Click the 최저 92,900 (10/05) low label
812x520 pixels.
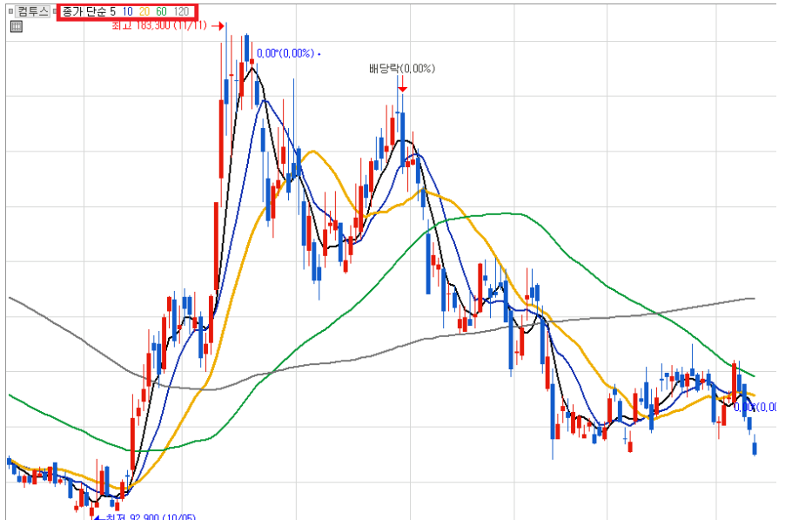click(x=151, y=517)
